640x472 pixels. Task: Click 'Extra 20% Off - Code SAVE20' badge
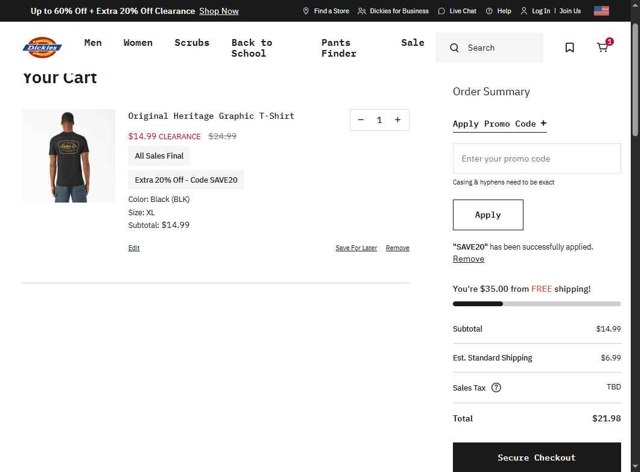tap(186, 180)
